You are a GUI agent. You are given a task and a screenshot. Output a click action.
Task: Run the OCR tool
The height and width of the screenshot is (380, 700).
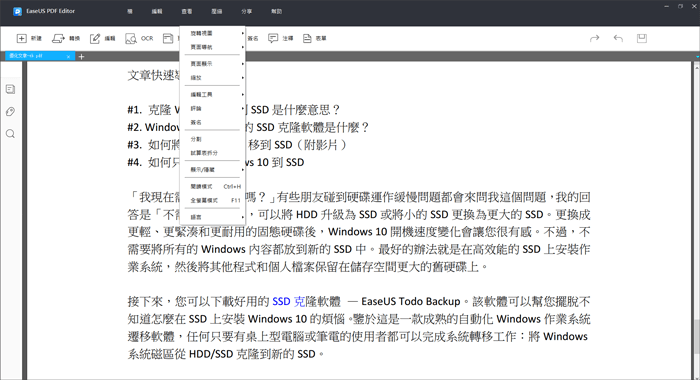139,38
